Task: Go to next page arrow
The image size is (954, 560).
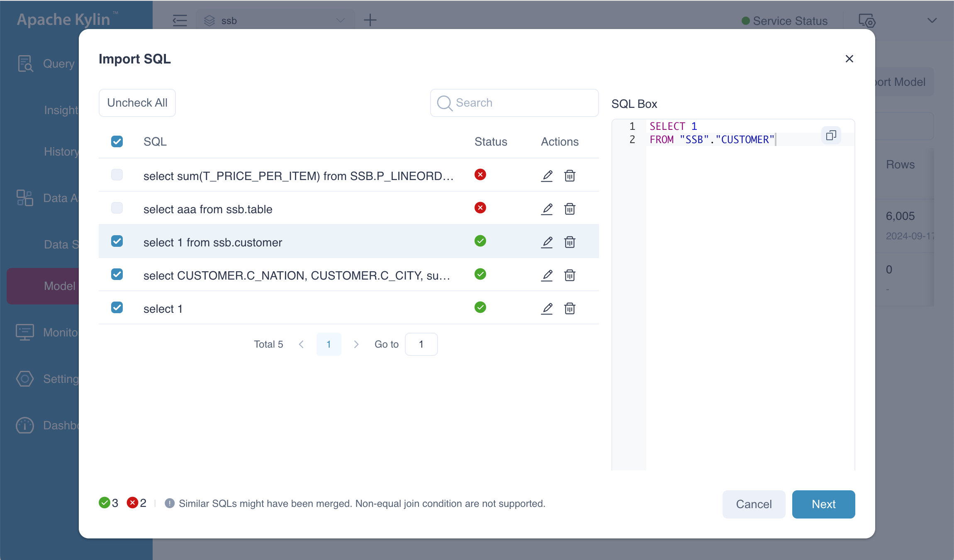Action: click(x=356, y=344)
